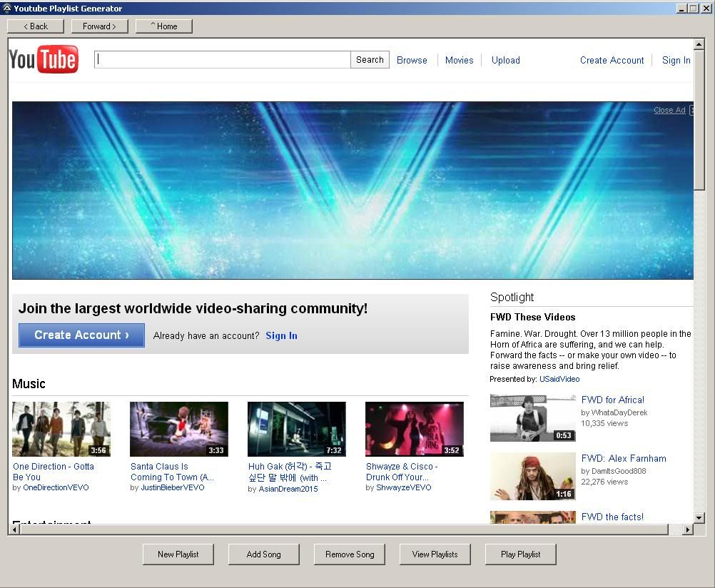Screen dimensions: 715x588
Task: Click 'by DamItsGood808' uploader text
Action: point(613,471)
